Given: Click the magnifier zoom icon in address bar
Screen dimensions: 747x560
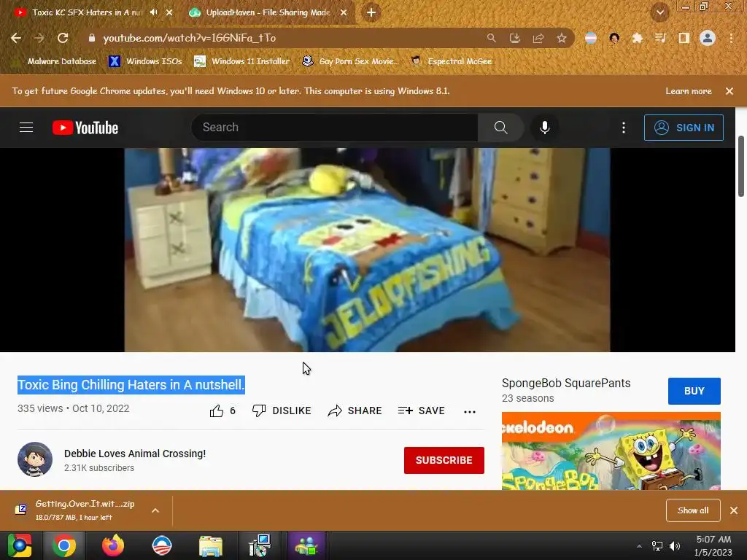Looking at the screenshot, I should pos(491,38).
